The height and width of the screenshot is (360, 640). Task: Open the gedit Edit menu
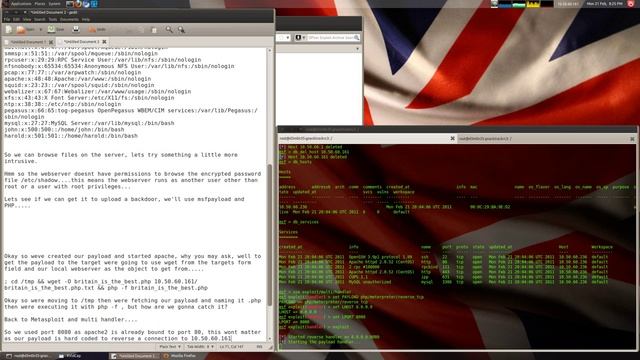16,19
